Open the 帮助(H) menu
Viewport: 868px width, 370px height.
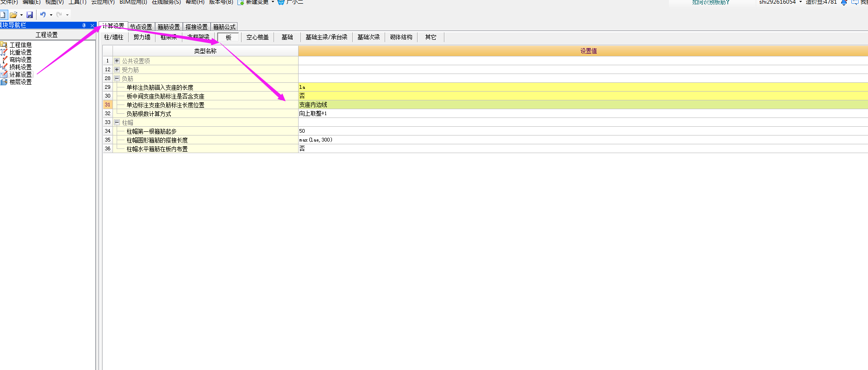coord(194,2)
